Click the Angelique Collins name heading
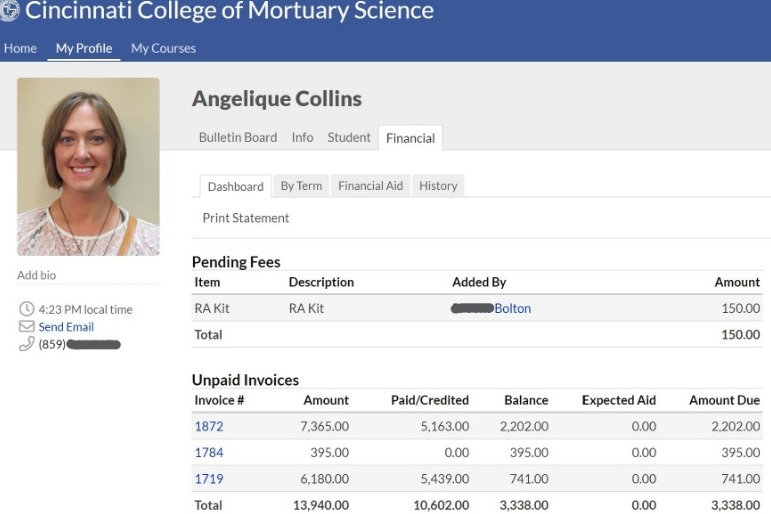This screenshot has width=771, height=514. click(x=277, y=98)
